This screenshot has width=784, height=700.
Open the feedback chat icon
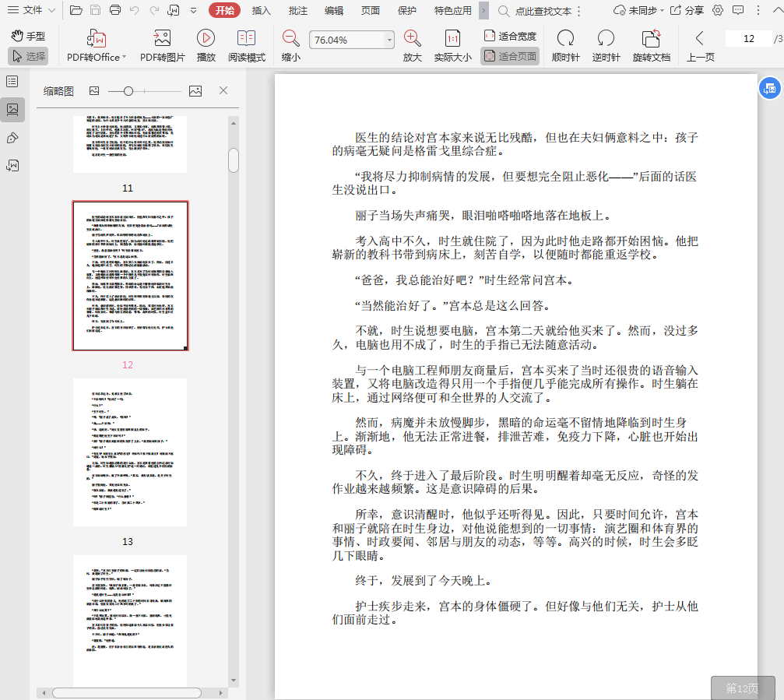coord(737,10)
